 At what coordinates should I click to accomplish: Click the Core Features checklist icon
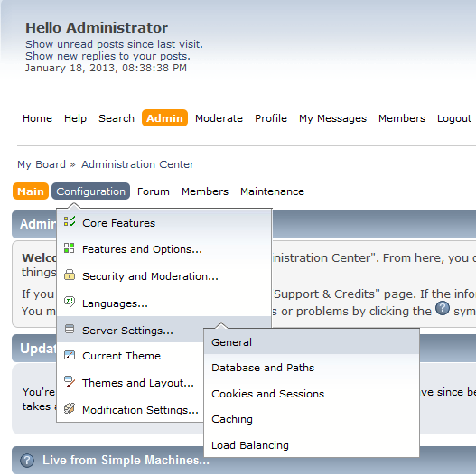[70, 221]
